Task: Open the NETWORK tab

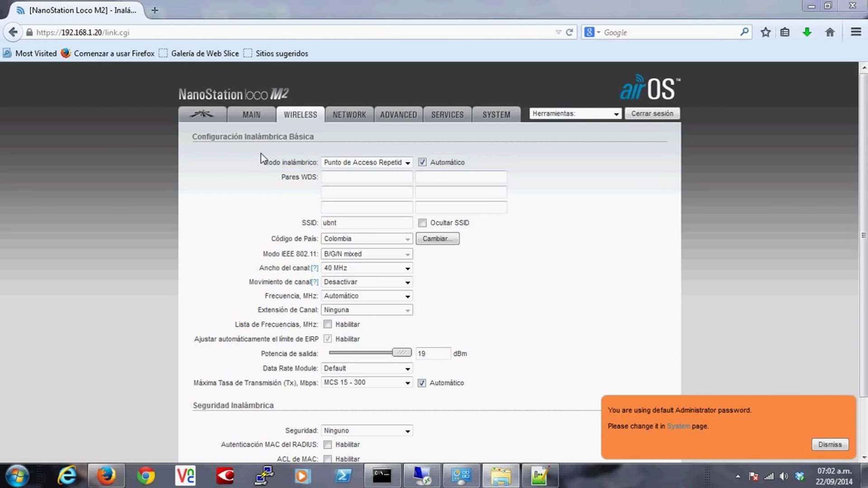Action: (x=349, y=114)
